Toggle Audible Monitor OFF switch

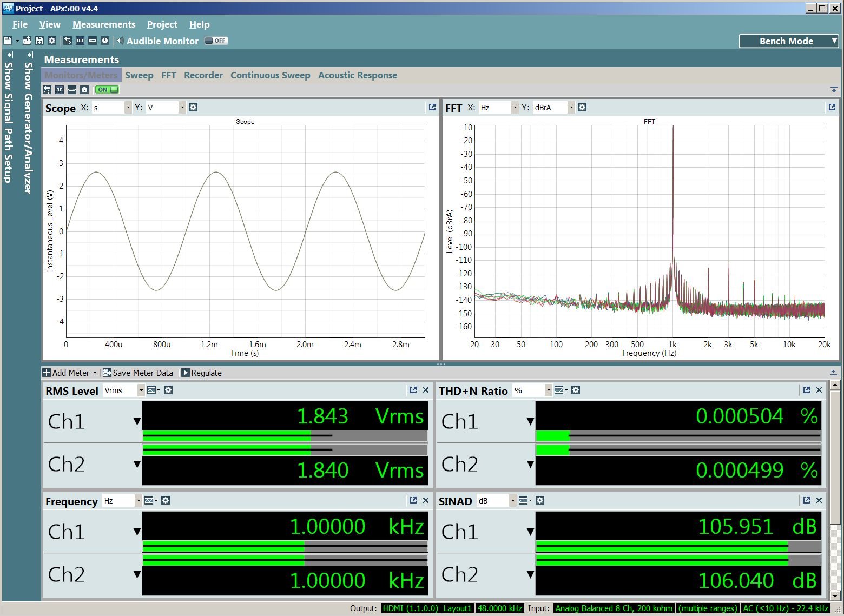click(x=216, y=41)
